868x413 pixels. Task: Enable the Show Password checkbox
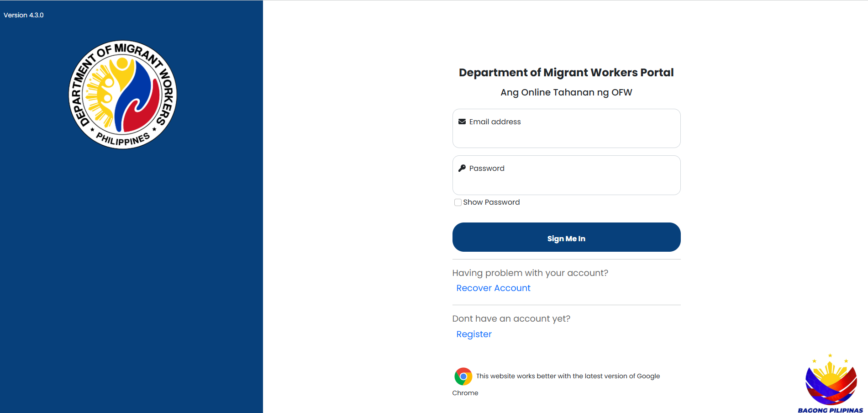click(x=458, y=202)
